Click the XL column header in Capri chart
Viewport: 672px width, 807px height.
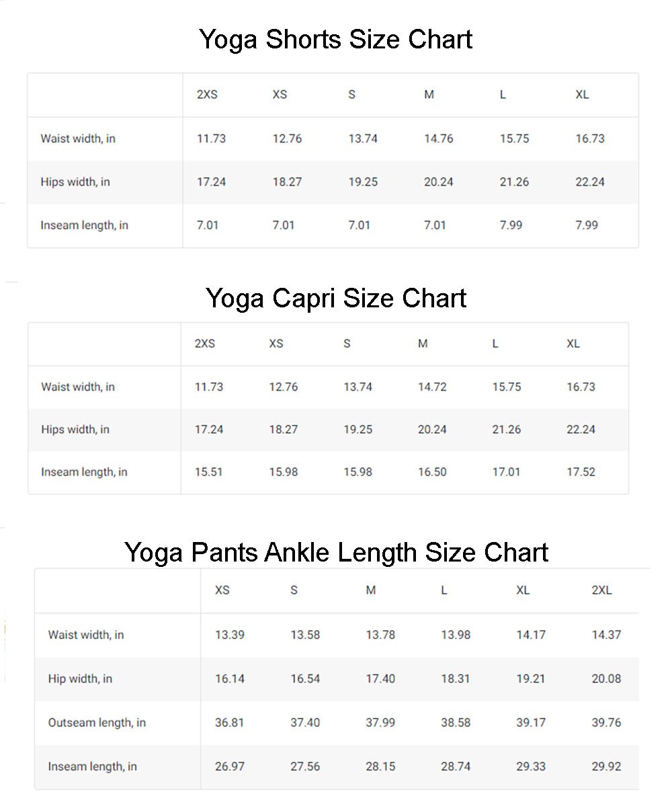coord(573,344)
